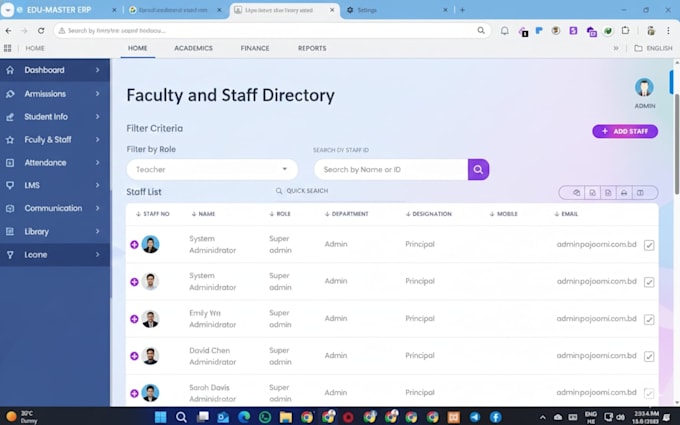Click the print icon in Staff List toolbar
The width and height of the screenshot is (680, 425).
pyautogui.click(x=624, y=193)
